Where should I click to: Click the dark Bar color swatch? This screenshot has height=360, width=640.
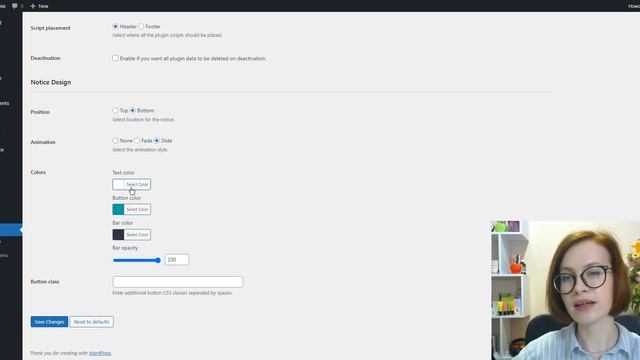point(118,235)
